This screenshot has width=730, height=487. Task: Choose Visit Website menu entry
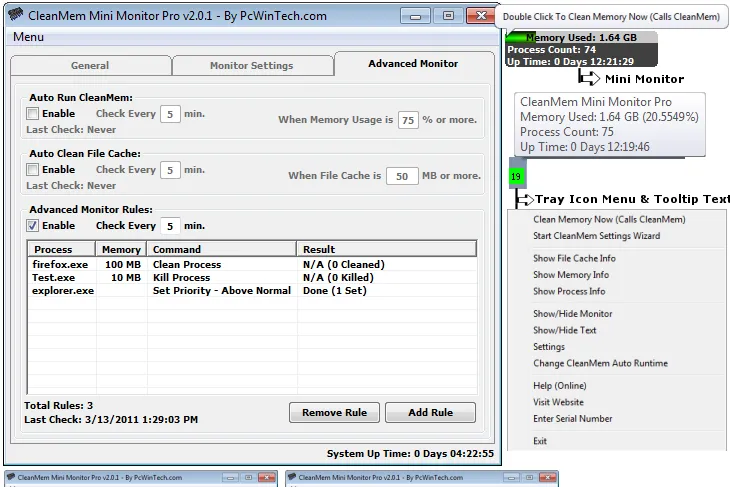558,402
